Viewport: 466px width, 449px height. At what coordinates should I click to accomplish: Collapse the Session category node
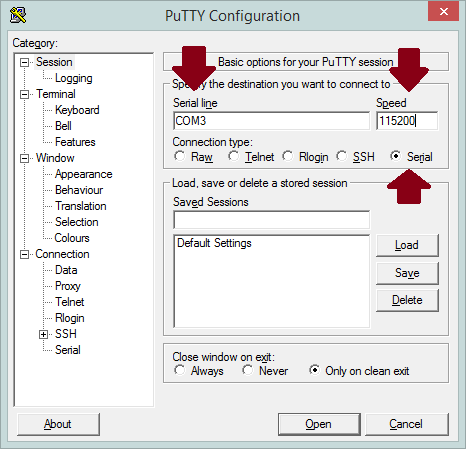[x=24, y=62]
